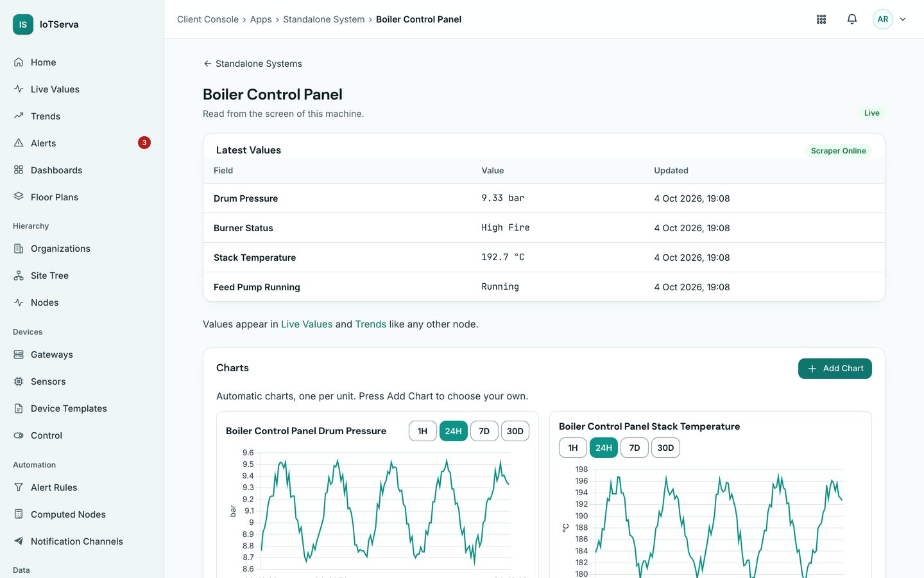Image resolution: width=924 pixels, height=578 pixels.
Task: Click the Add Chart button
Action: [835, 369]
